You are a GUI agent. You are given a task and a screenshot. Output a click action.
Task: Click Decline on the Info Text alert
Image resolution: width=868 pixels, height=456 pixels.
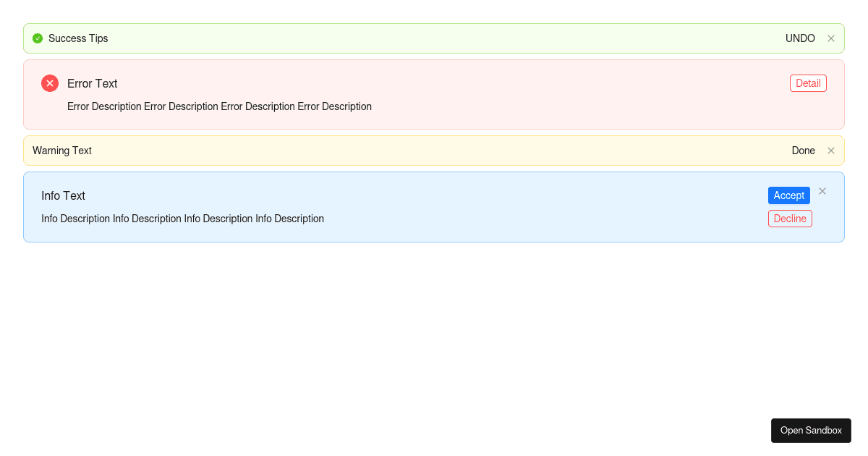[790, 219]
